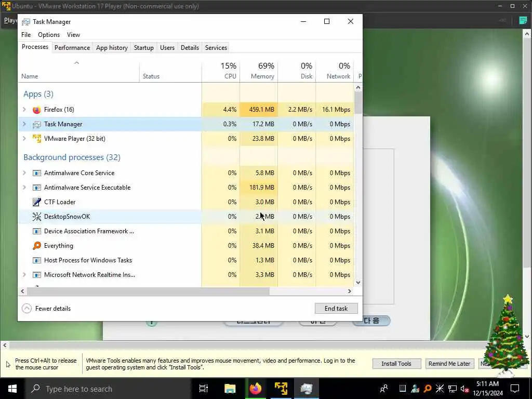Sort processes by the Memory column

259,71
